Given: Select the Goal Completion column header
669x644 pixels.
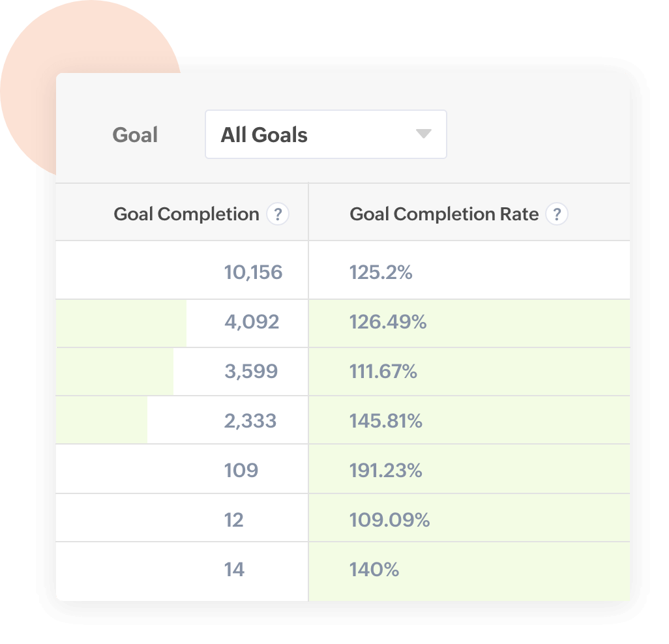Looking at the screenshot, I should point(186,213).
